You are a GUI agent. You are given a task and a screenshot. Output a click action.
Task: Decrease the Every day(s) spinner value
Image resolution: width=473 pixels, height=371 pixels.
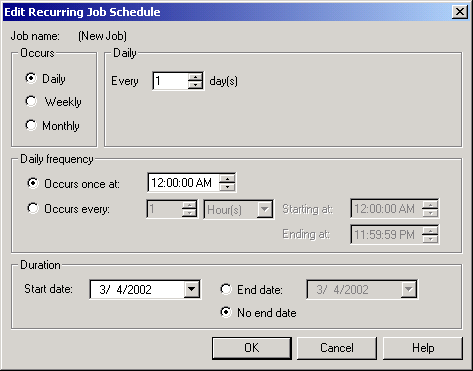pyautogui.click(x=195, y=85)
